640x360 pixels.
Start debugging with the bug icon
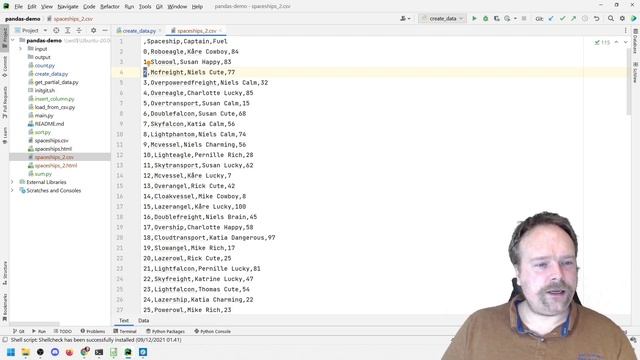coord(485,18)
